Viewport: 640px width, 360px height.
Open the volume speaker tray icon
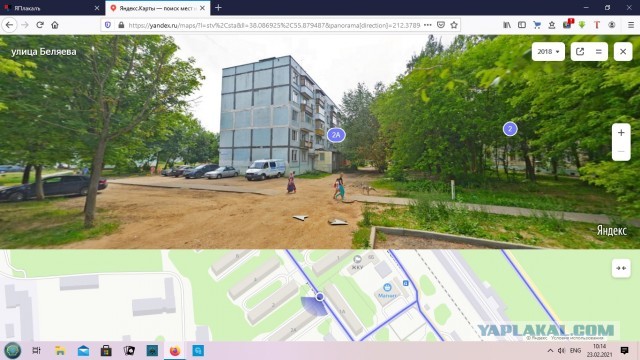pyautogui.click(x=562, y=351)
